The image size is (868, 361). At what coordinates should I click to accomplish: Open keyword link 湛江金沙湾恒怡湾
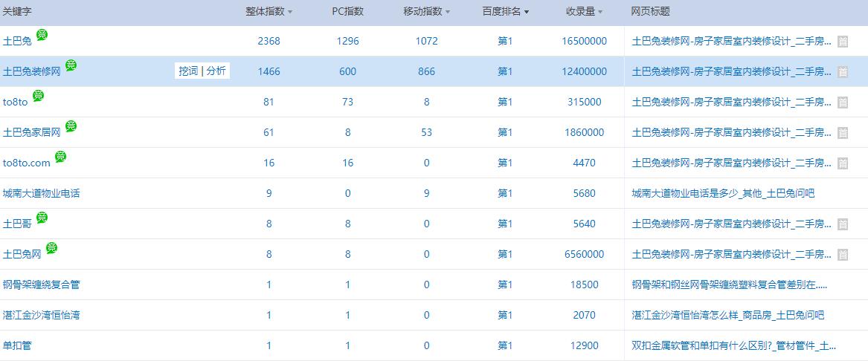(41, 315)
